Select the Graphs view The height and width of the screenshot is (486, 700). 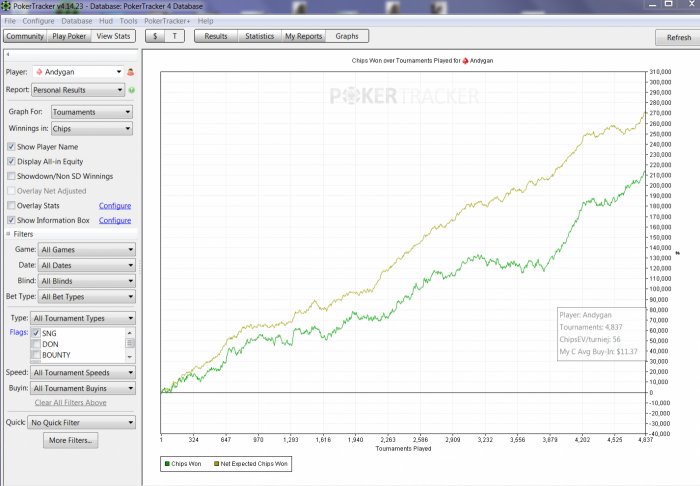347,36
